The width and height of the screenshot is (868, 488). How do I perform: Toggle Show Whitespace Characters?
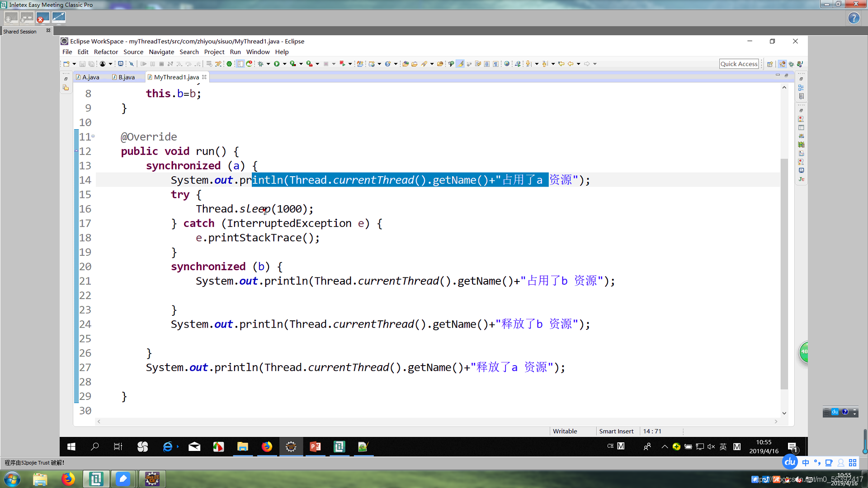[x=495, y=64]
